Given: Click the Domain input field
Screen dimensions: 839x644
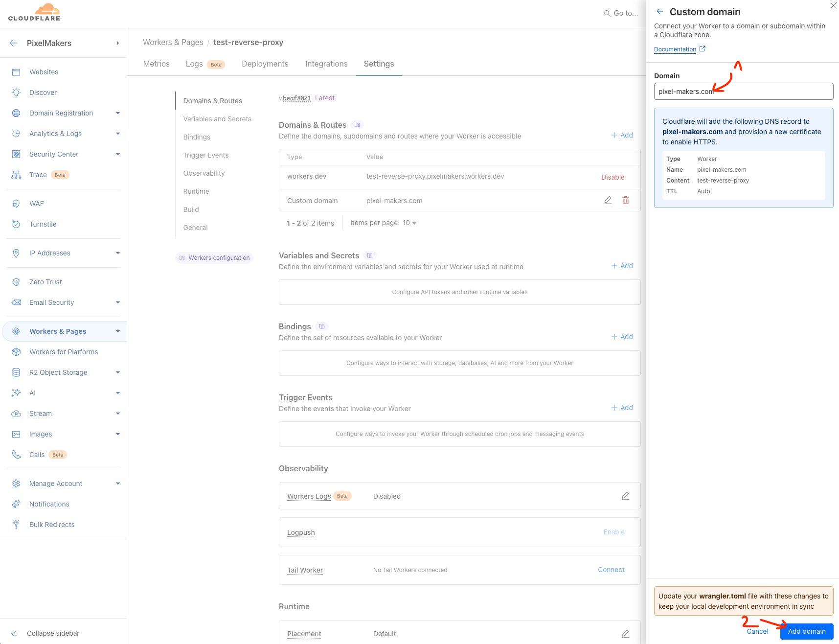Looking at the screenshot, I should 744,92.
